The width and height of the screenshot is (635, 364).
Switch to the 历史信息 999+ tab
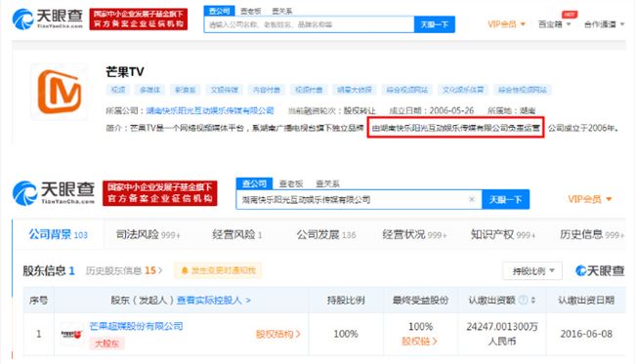coord(592,234)
